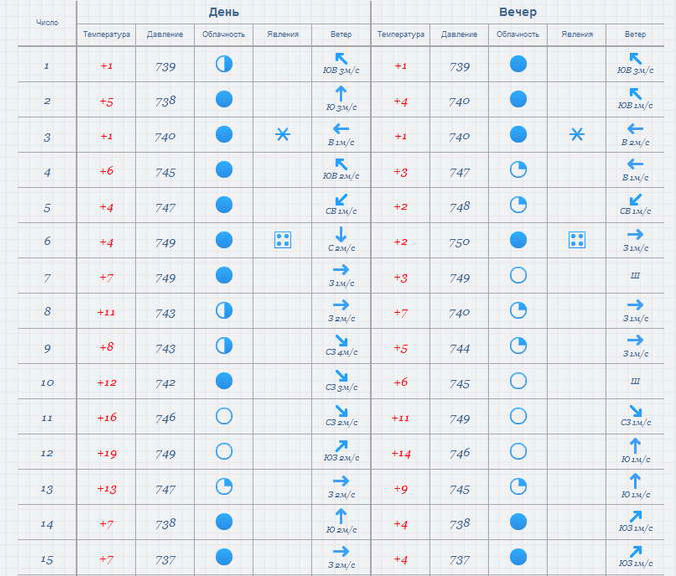Click the 750 pressure value in day 6 evening

click(459, 242)
